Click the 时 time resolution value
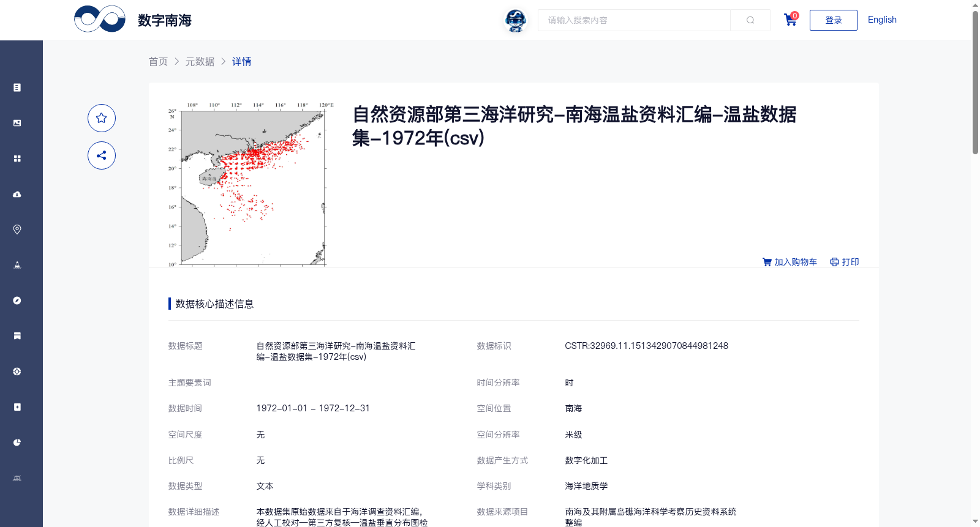 coord(569,383)
